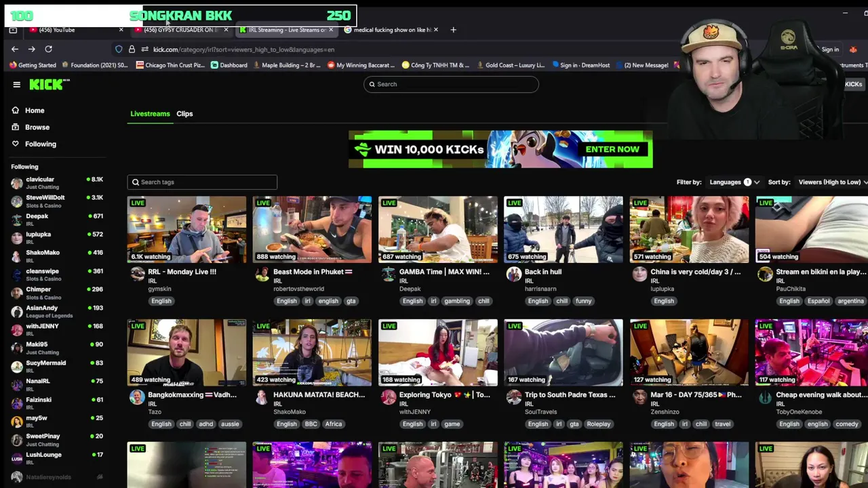Viewport: 868px width, 488px height.
Task: Click the SweetPinay row in Following
Action: [57, 440]
